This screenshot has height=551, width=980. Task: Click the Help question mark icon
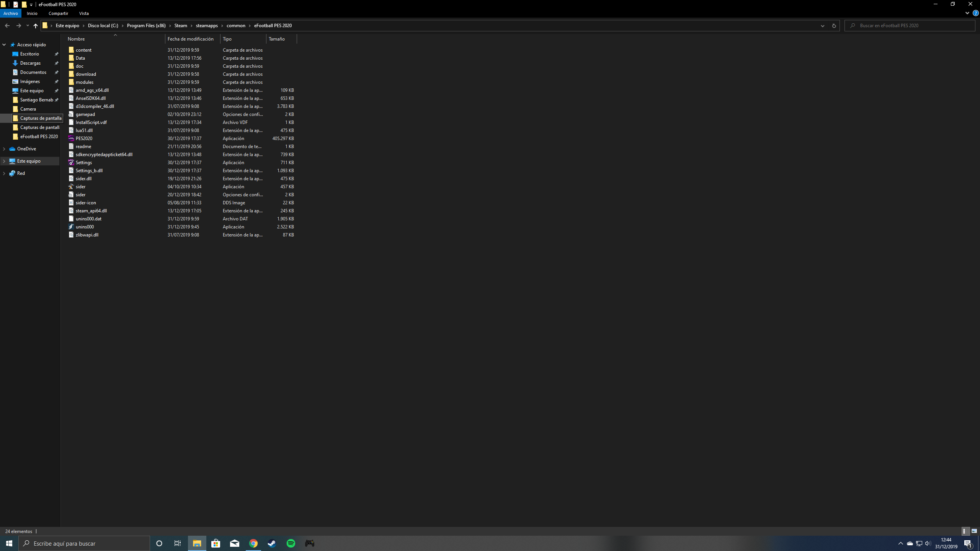click(976, 13)
